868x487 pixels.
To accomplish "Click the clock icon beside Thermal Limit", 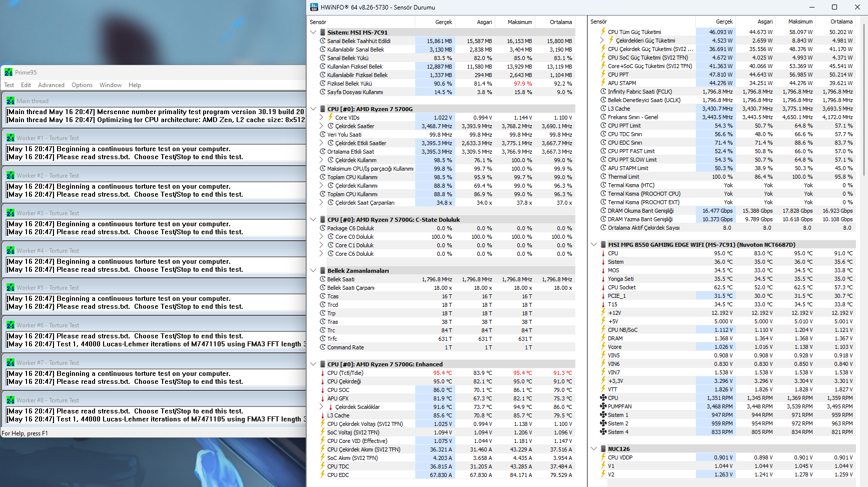I will click(x=603, y=176).
